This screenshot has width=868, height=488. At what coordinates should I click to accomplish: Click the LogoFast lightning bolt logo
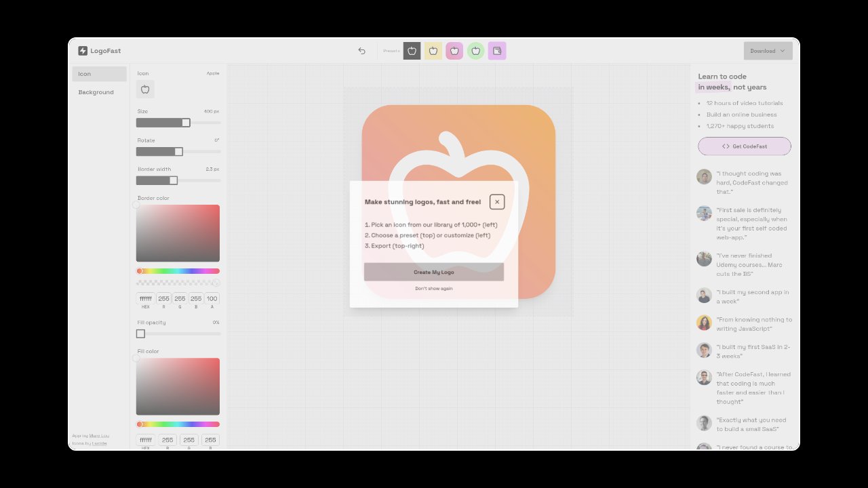click(x=83, y=51)
